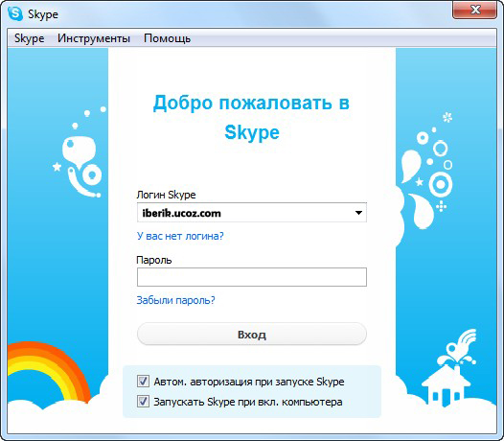
Task: Expand the Skype login dropdown arrow
Action: click(x=358, y=213)
